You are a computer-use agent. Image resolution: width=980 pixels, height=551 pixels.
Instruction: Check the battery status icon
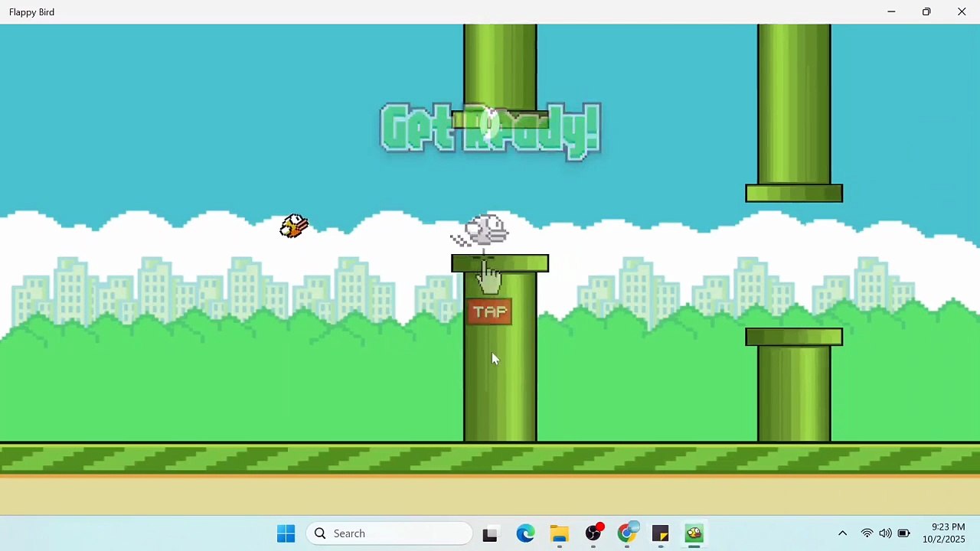(x=903, y=533)
